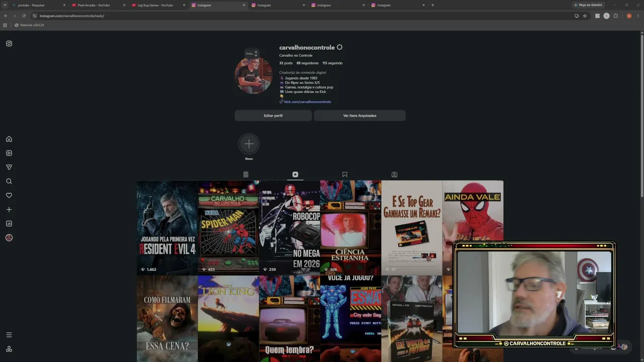Open the kick.com/carvalhonocontrole link
Image resolution: width=644 pixels, height=362 pixels.
click(x=307, y=102)
